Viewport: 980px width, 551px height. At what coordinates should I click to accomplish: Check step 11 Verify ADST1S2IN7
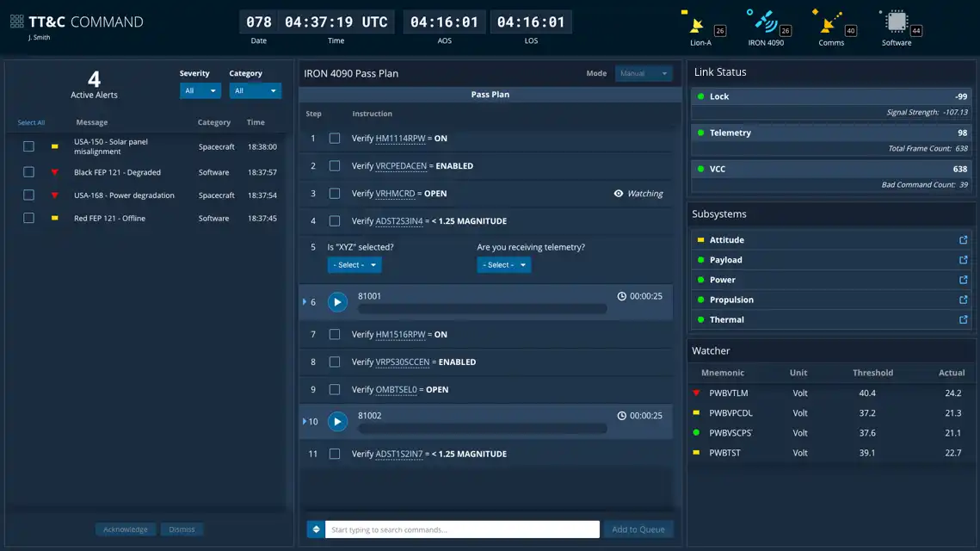[x=335, y=454]
